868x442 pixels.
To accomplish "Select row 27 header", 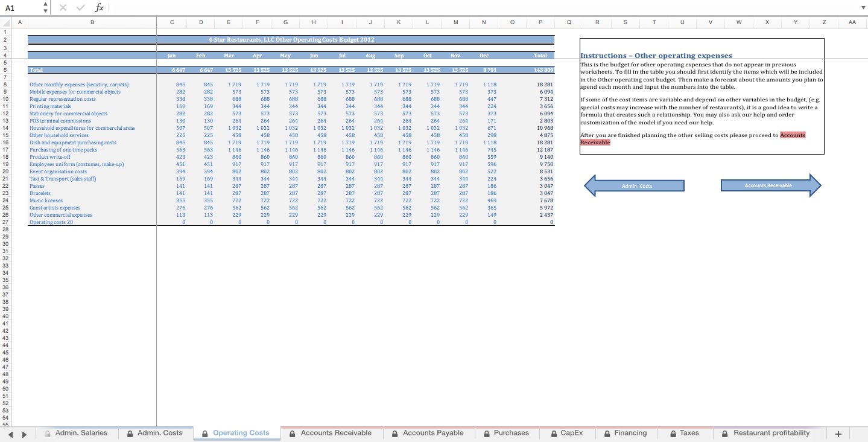I will coord(5,222).
